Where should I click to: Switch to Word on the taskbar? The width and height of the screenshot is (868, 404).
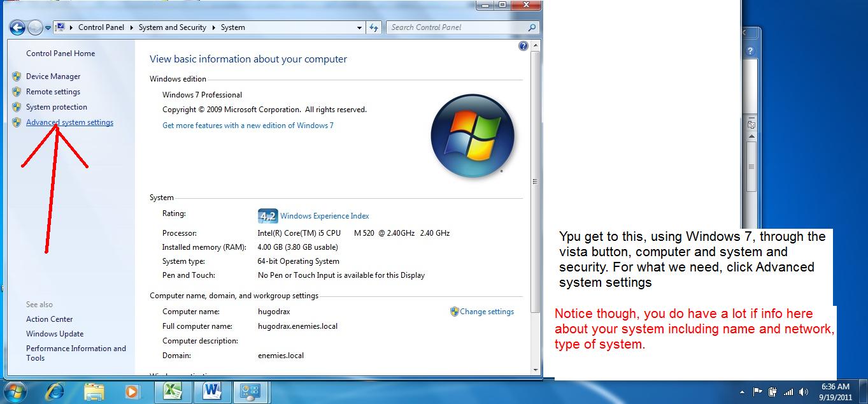tap(213, 392)
